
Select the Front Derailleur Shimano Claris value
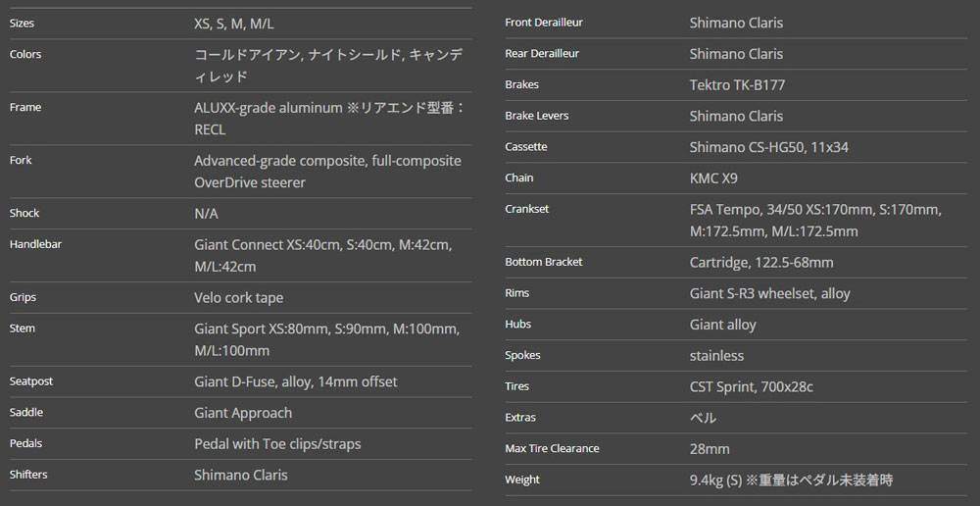coord(736,24)
